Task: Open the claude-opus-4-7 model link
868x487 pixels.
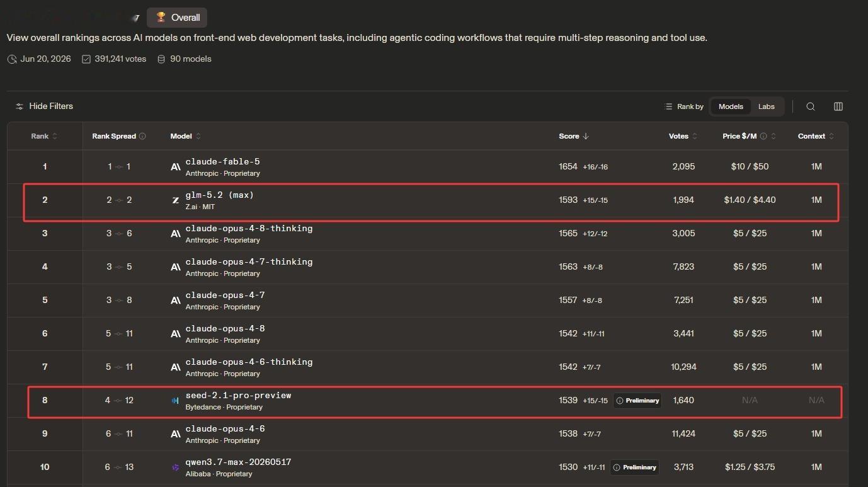Action: pos(225,295)
